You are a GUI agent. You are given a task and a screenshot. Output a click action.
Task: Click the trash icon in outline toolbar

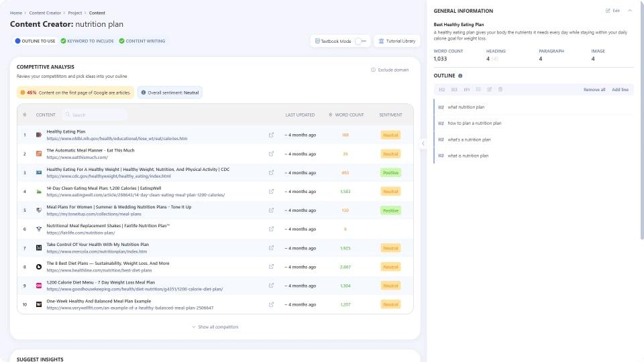(500, 89)
